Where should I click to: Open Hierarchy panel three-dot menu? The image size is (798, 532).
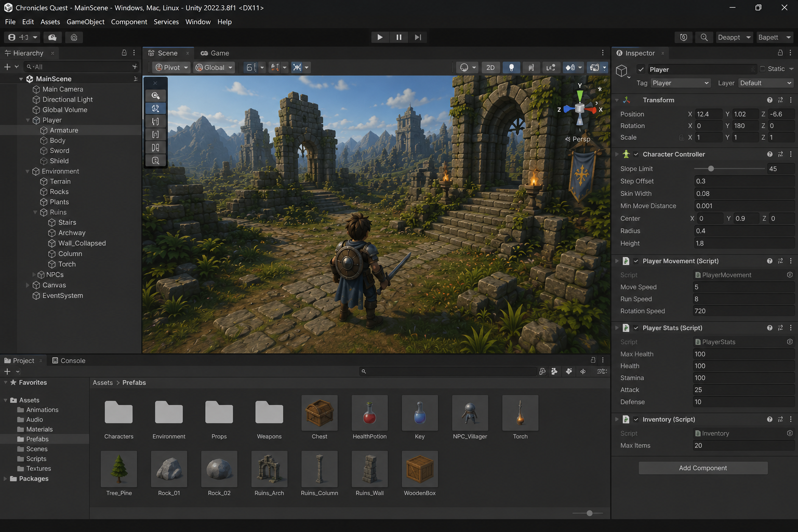pyautogui.click(x=134, y=53)
